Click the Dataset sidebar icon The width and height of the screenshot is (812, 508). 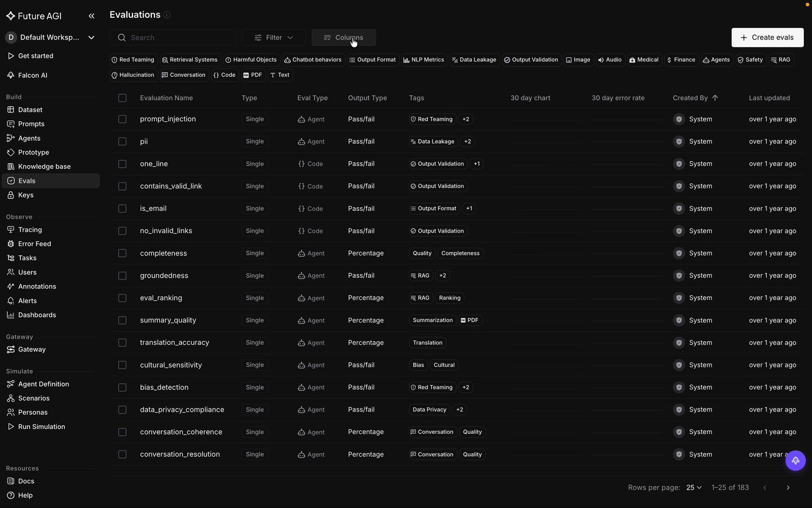[11, 110]
